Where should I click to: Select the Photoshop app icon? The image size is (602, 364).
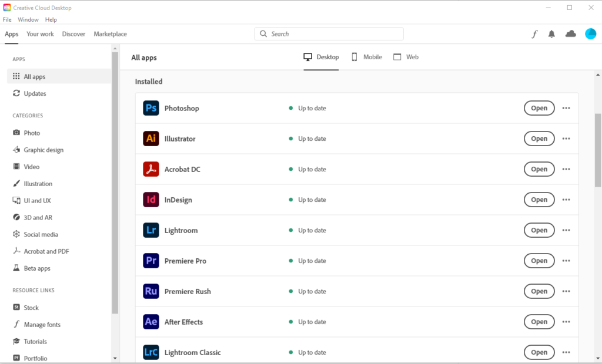coord(151,108)
